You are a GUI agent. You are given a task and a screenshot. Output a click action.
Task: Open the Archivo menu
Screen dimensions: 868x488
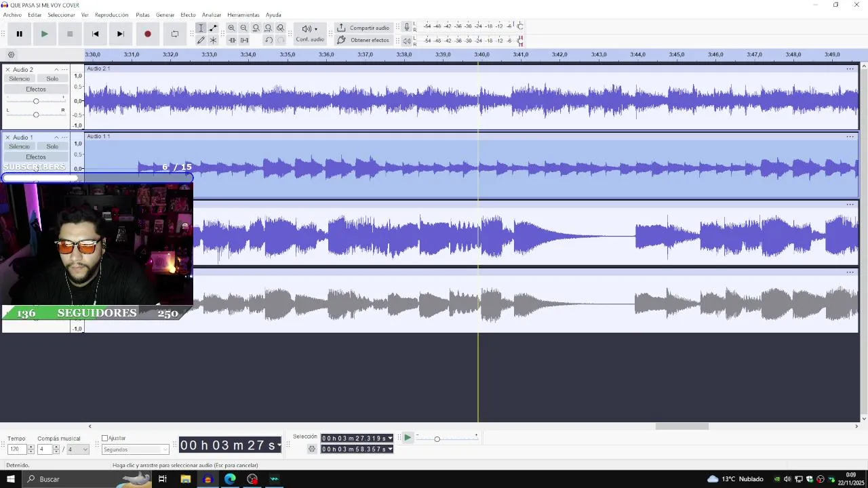point(12,15)
